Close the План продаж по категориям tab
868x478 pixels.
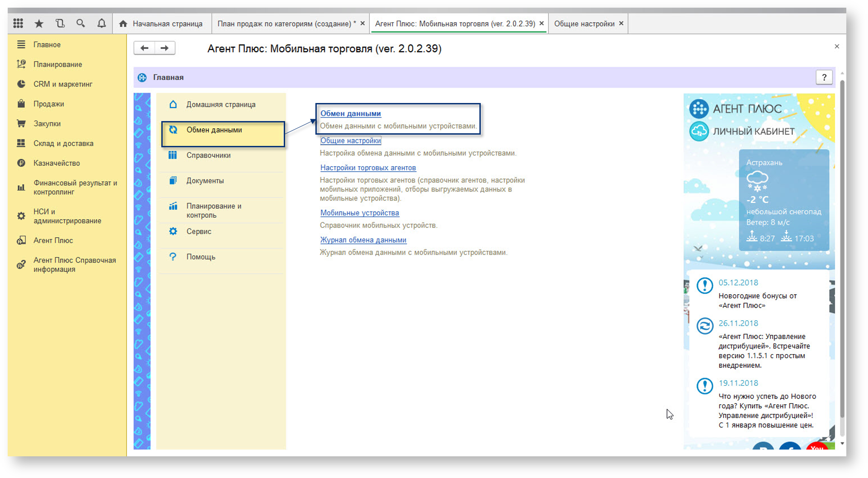[x=362, y=23]
